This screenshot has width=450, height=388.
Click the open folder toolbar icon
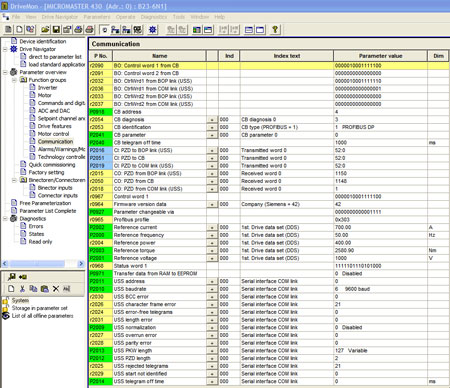(x=45, y=30)
